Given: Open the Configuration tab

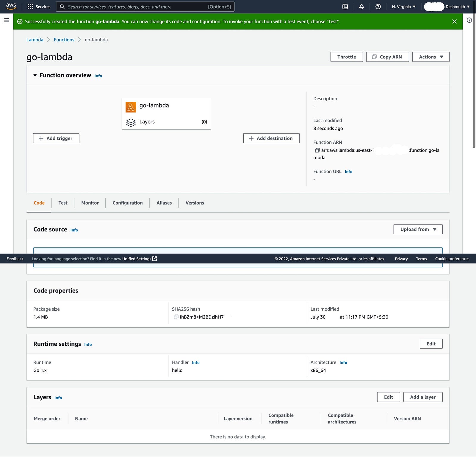Looking at the screenshot, I should [128, 203].
